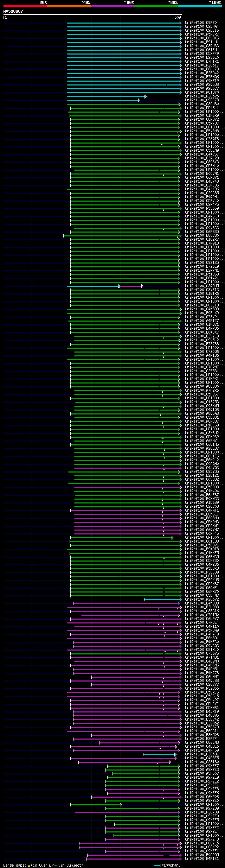The image size is (225, 868).
Task: Select the UniRef100_A0CYK5 label
Action: (202, 843)
